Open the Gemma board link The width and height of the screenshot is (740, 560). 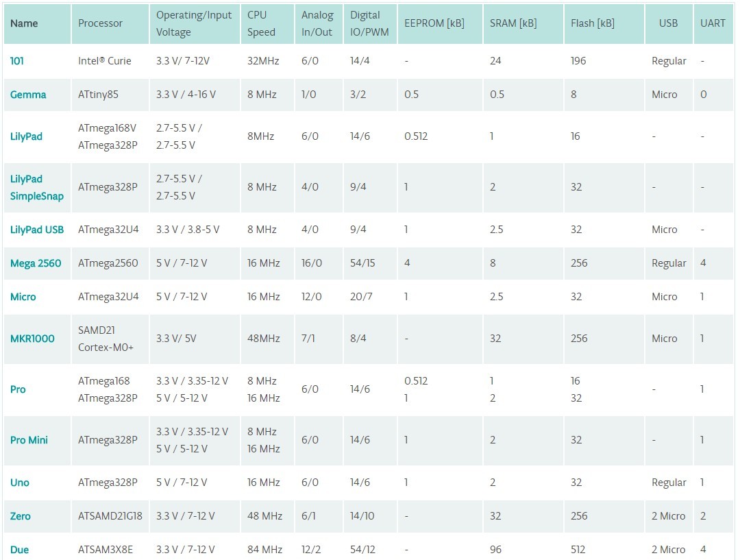(28, 95)
